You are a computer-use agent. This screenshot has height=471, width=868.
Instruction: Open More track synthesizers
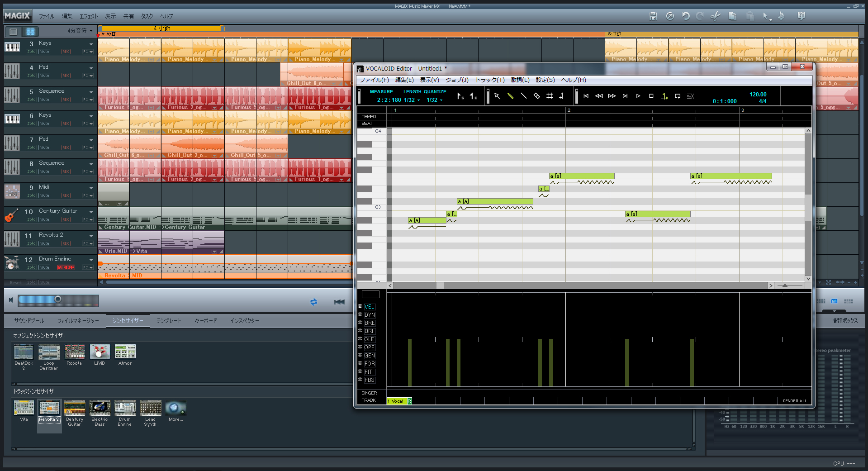175,408
